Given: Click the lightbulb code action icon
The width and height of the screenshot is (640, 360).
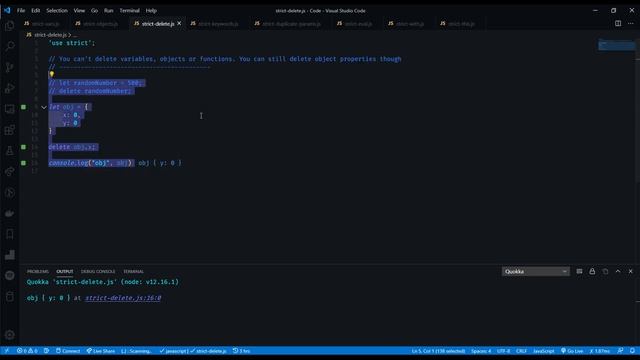Looking at the screenshot, I should [51, 74].
